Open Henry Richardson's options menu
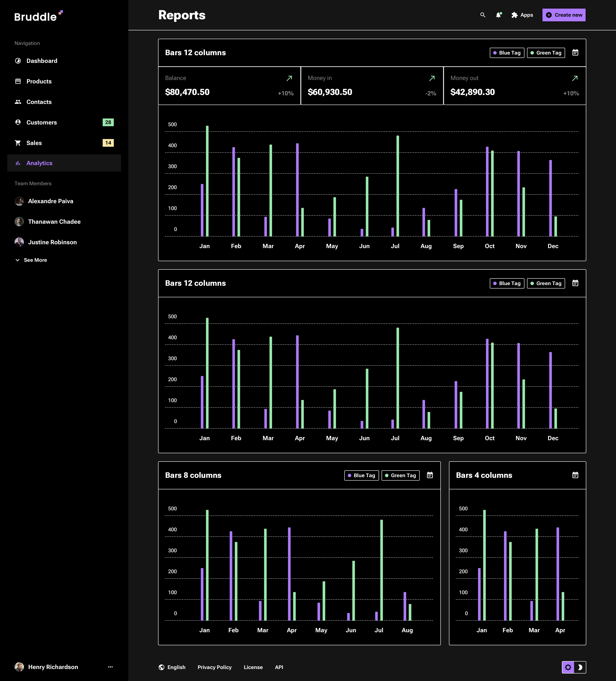Screen dimensions: 616x681 pyautogui.click(x=110, y=667)
